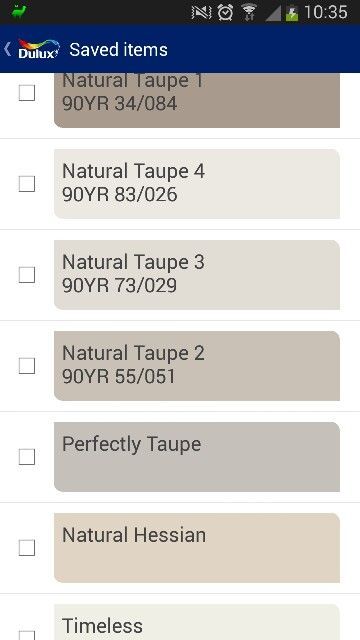This screenshot has height=640, width=360.
Task: Tap the Wi-Fi status bar icon
Action: pos(248,12)
